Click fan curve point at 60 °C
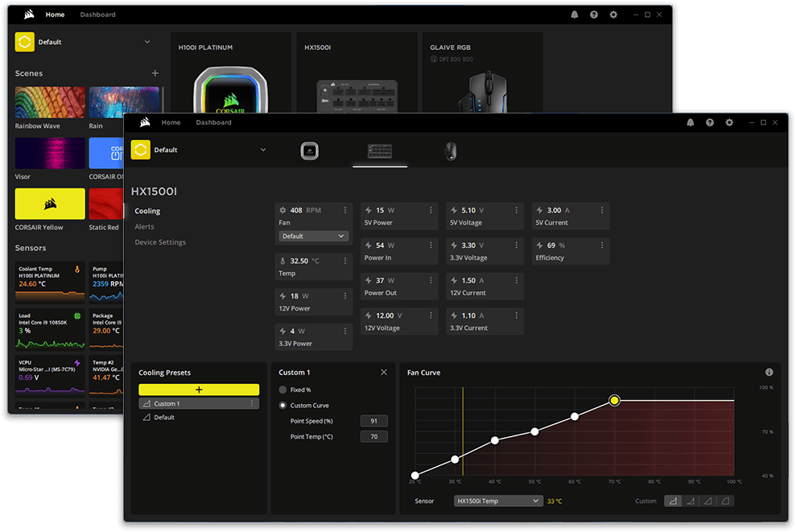Viewport: 796px width, 532px height. pos(574,417)
